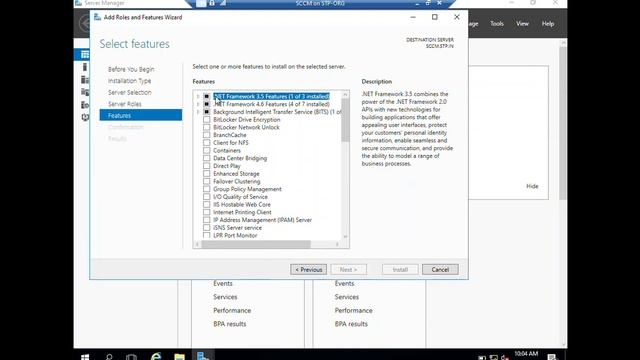Viewport: 640px width, 360px height.
Task: Open Task View on the taskbar
Action: [x=131, y=357]
